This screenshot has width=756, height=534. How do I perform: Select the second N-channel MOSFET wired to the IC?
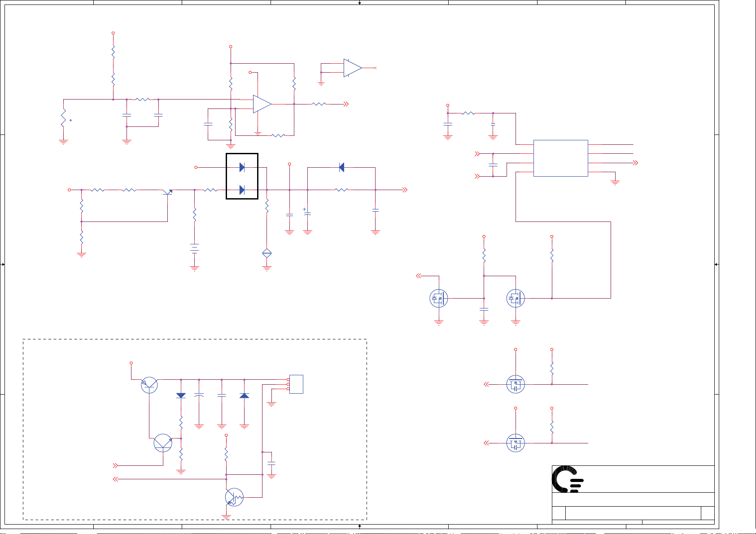[x=516, y=298]
